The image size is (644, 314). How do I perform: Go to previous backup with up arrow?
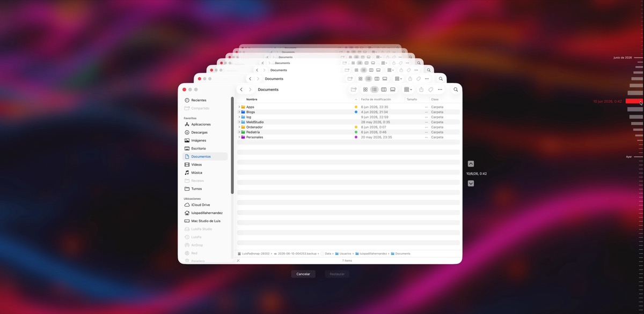(471, 164)
